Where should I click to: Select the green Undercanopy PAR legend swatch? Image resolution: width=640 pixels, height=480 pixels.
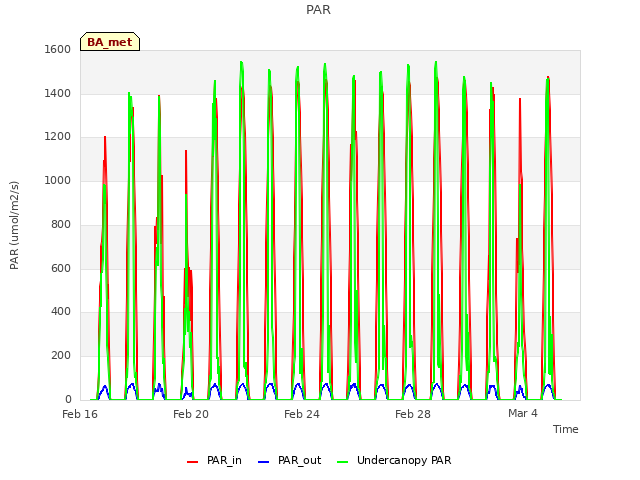tap(343, 462)
